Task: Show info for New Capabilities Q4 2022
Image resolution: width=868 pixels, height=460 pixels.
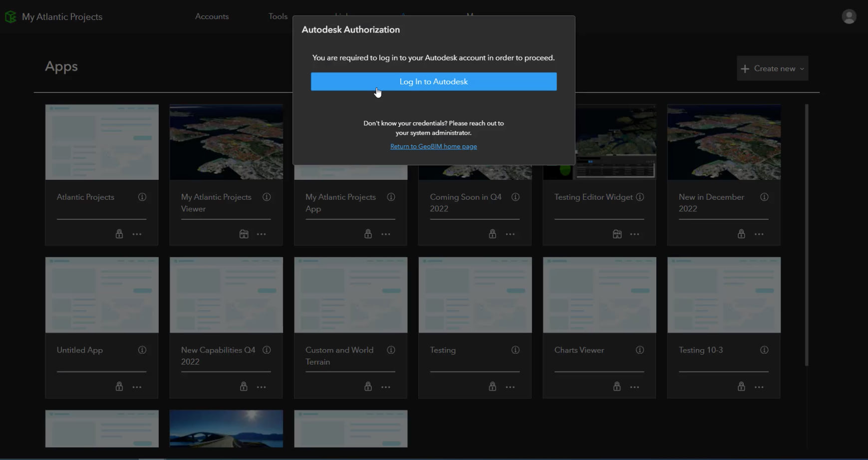Action: pyautogui.click(x=267, y=350)
